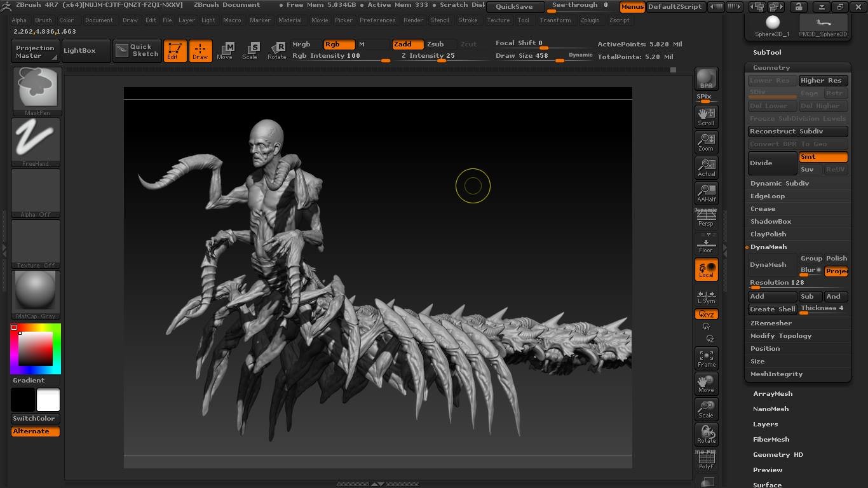Click the Rotate view icon in the right shelf
The height and width of the screenshot is (488, 868).
(x=706, y=435)
